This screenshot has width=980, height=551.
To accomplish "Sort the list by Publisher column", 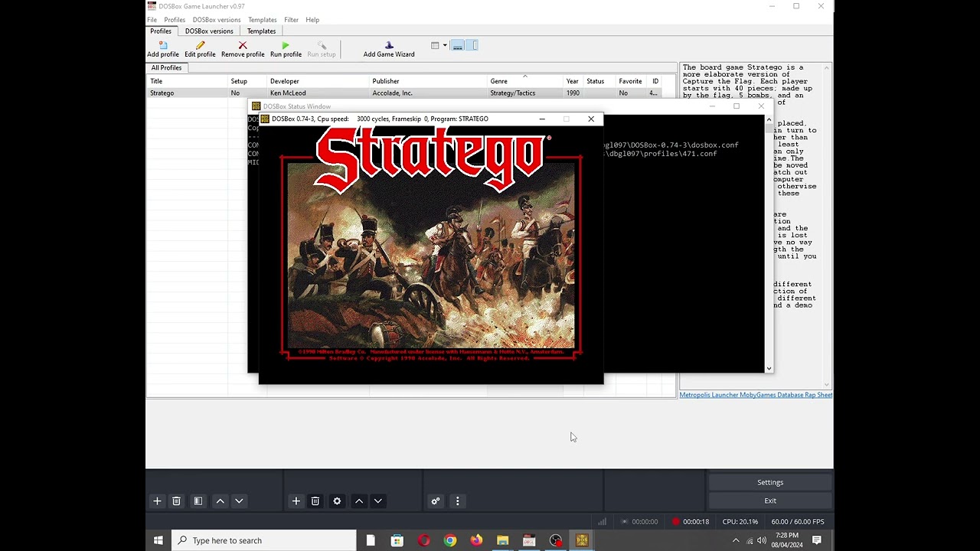I will (x=429, y=81).
